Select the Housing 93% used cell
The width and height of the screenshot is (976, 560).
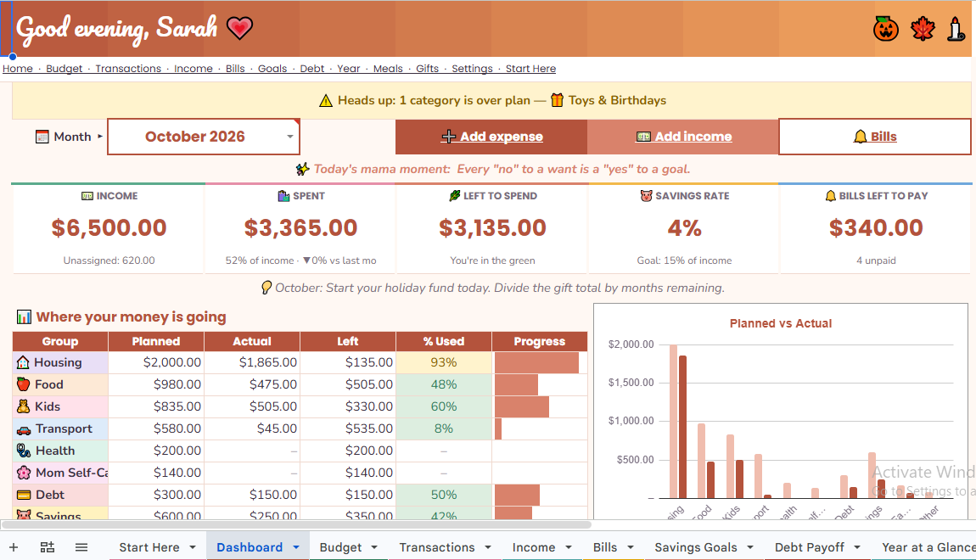click(x=444, y=362)
